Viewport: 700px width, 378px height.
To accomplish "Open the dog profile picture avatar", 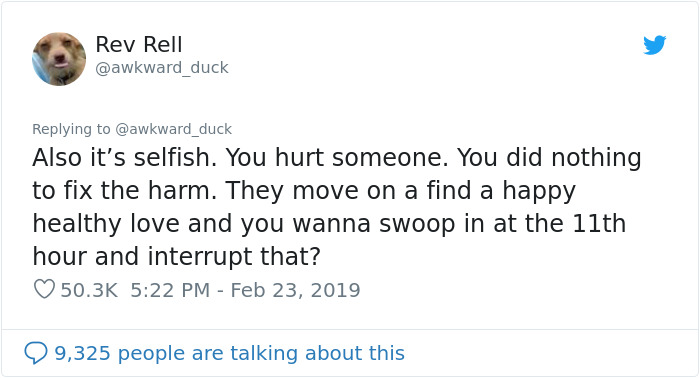I will coord(59,59).
